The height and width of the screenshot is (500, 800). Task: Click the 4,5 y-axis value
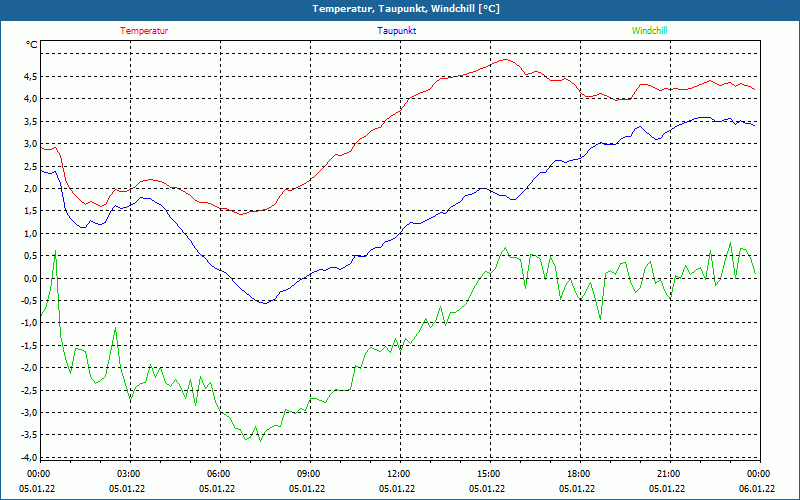coord(30,77)
